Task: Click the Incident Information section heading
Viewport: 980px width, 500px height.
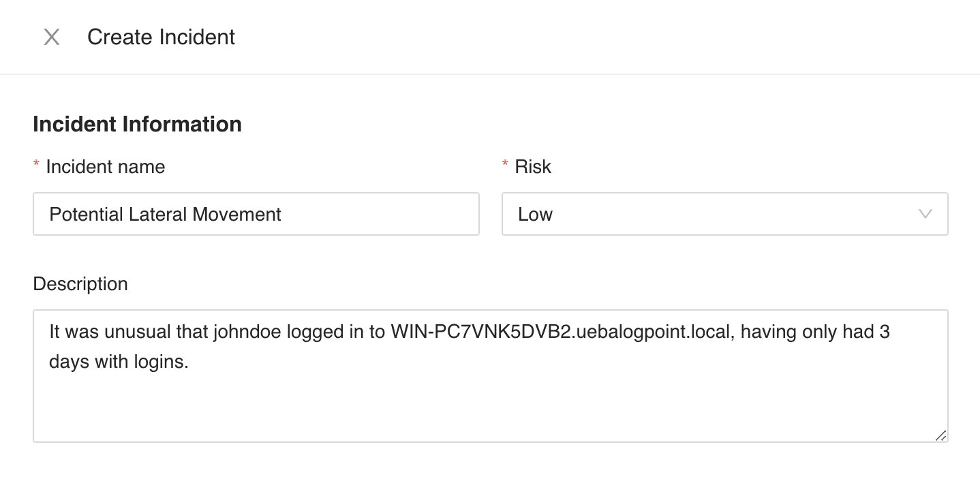Action: pos(137,124)
